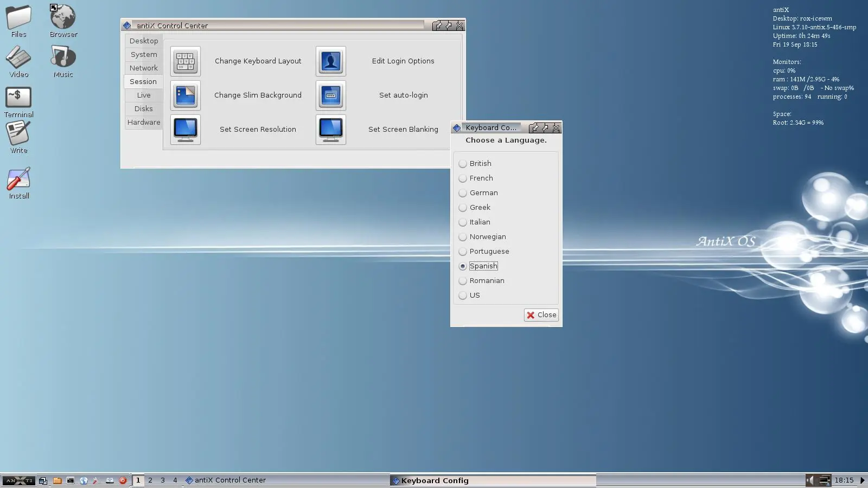
Task: Open the antiX start menu in taskbar
Action: click(x=19, y=480)
